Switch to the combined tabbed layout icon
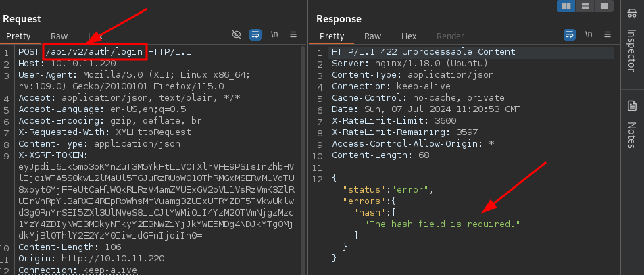 [603, 6]
